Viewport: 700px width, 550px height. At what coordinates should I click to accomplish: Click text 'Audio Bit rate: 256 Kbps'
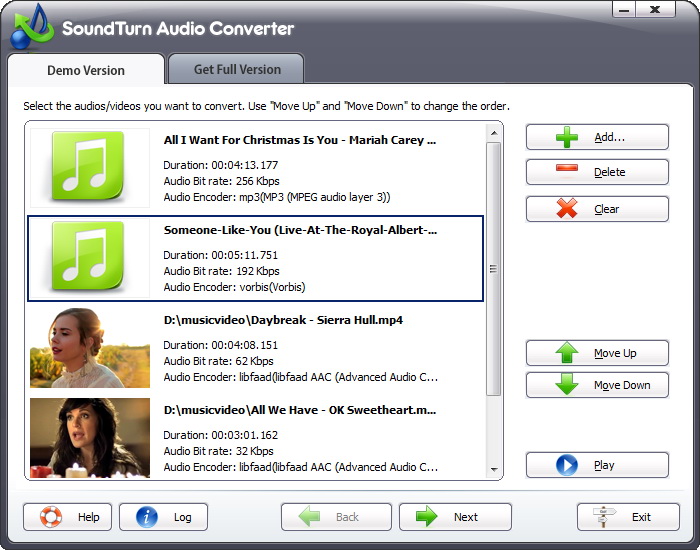[x=221, y=181]
